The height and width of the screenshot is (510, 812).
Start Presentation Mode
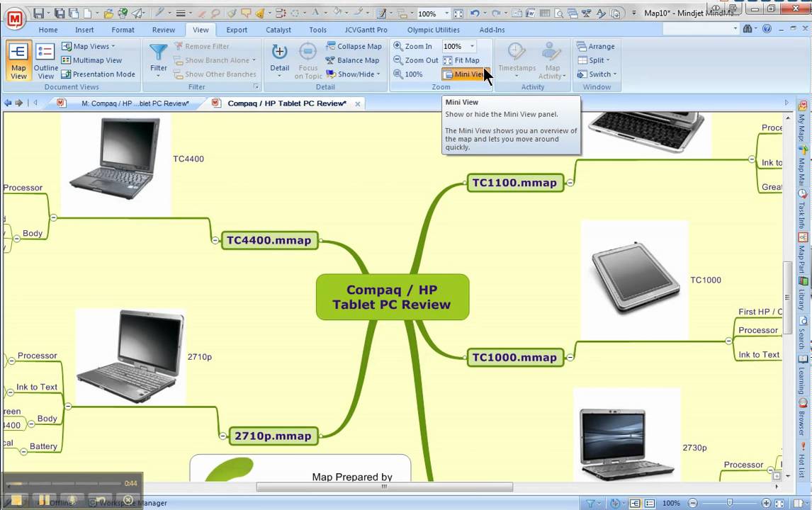(98, 74)
